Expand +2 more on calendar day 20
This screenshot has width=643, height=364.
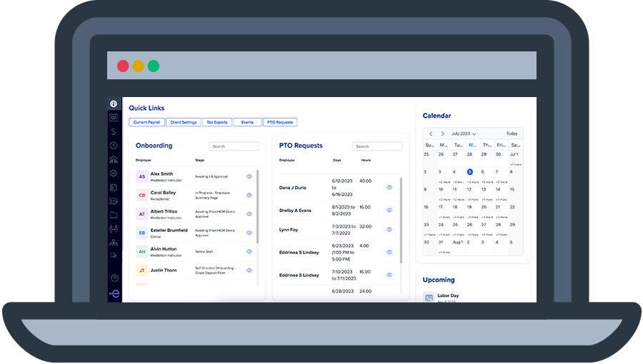(x=487, y=218)
